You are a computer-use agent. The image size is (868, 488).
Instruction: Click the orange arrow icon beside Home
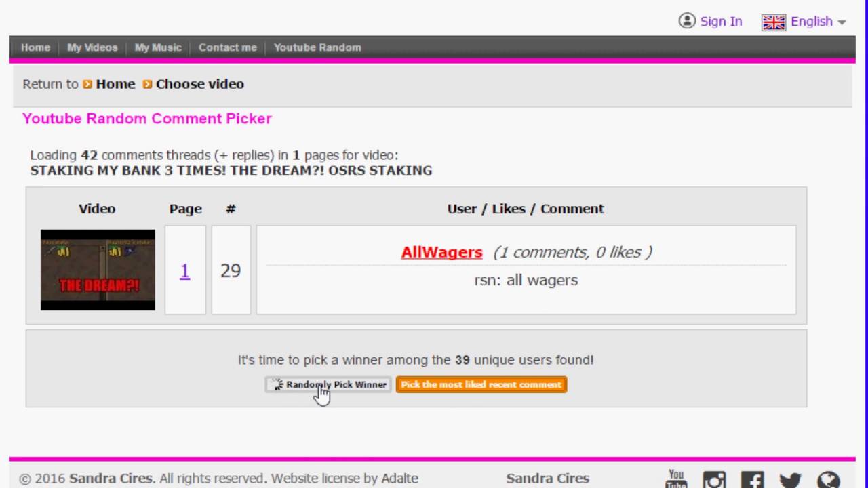(87, 85)
